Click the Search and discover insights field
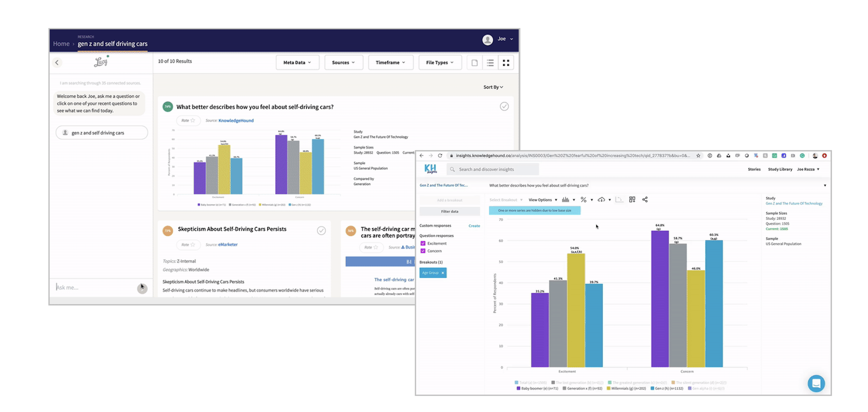868x412 pixels. pos(494,169)
